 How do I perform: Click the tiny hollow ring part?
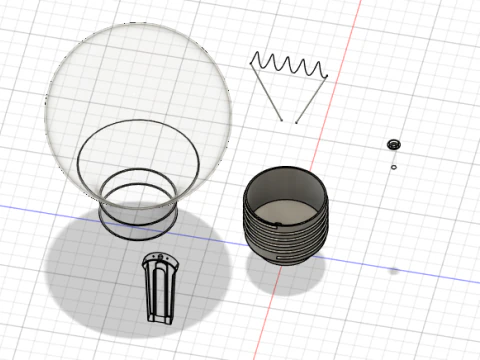(x=394, y=167)
